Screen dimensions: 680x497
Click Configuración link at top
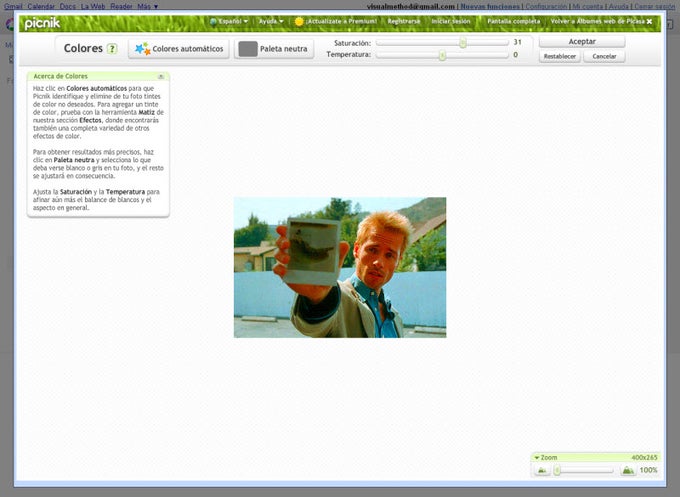(546, 7)
